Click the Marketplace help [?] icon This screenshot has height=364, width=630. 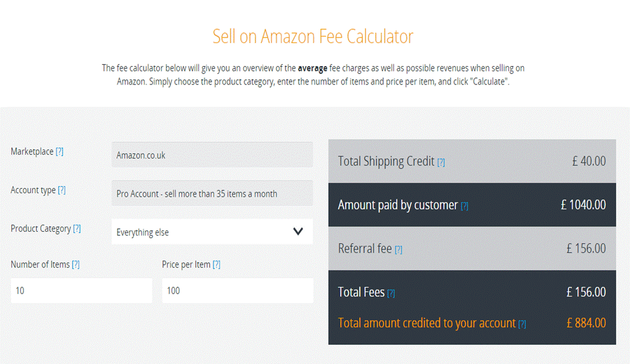click(60, 152)
